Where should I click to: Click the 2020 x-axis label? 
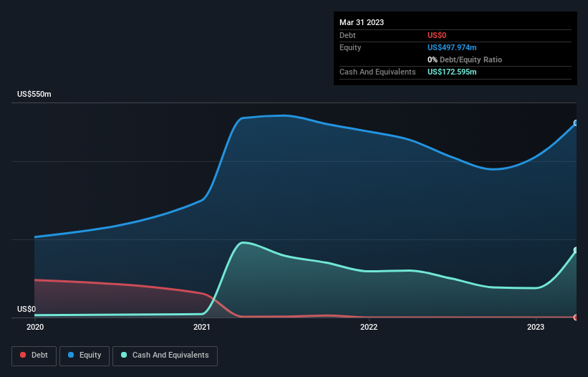pos(35,327)
